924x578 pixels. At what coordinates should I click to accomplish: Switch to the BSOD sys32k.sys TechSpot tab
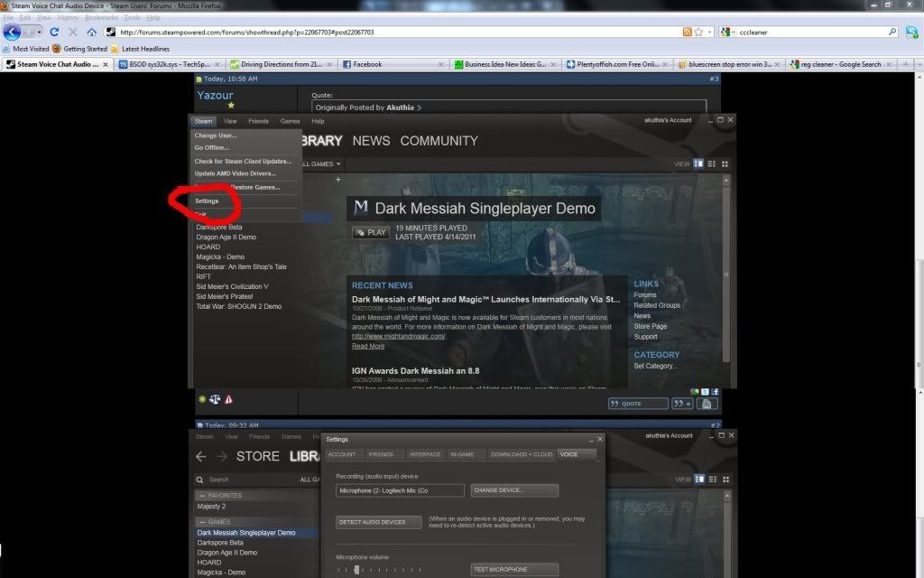[x=169, y=64]
